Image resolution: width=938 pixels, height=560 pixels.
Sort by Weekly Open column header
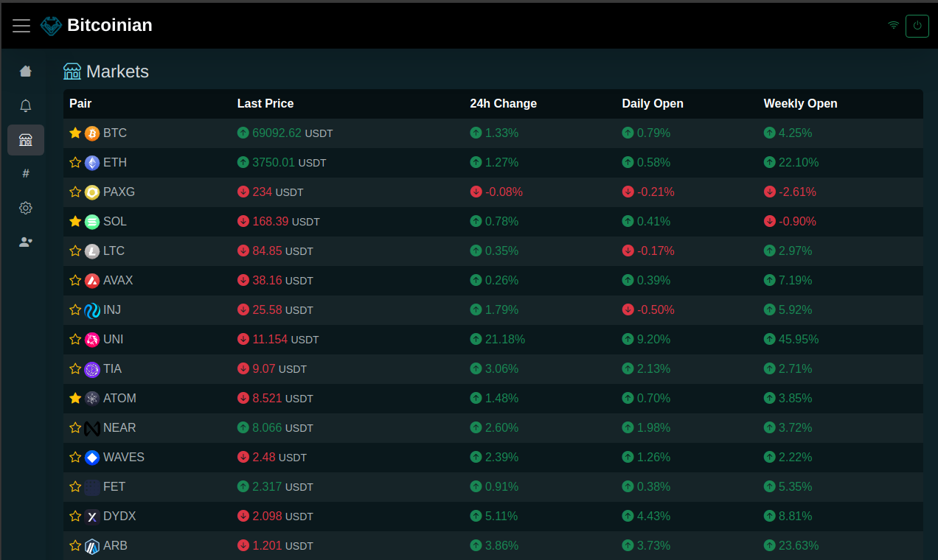pos(801,104)
